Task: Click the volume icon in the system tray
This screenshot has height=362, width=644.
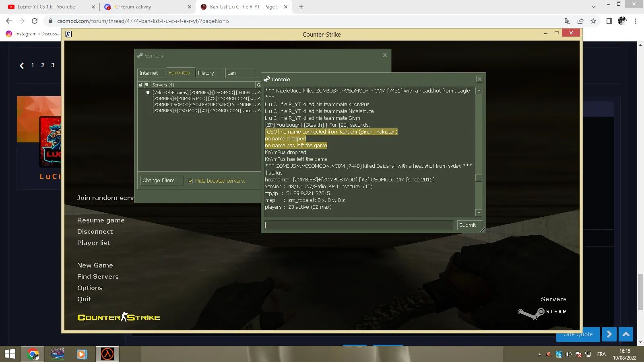Action: (x=568, y=354)
